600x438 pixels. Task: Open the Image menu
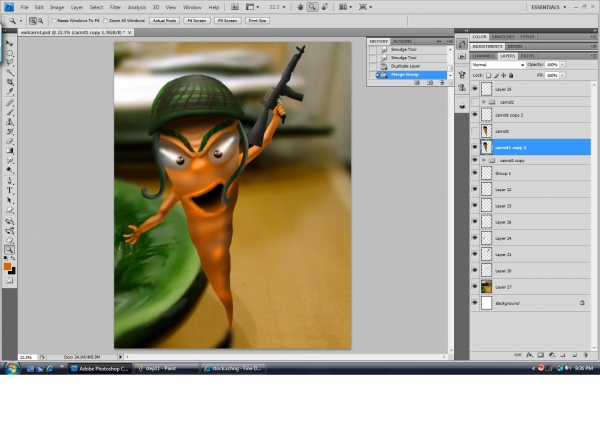[57, 7]
